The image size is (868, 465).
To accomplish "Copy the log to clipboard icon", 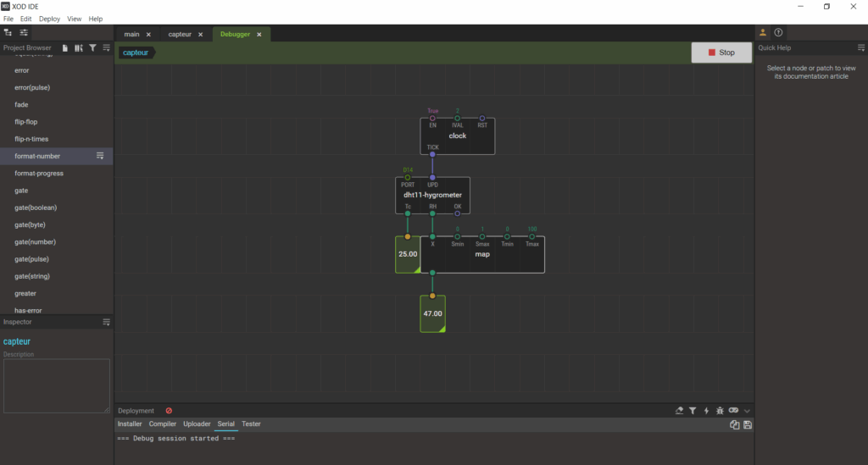I will tap(735, 424).
